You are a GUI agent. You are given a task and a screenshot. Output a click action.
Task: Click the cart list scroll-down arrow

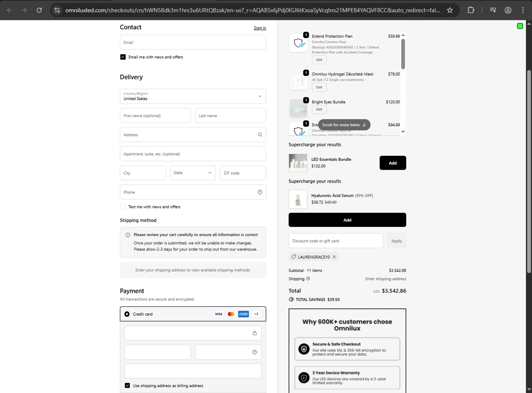tap(403, 132)
